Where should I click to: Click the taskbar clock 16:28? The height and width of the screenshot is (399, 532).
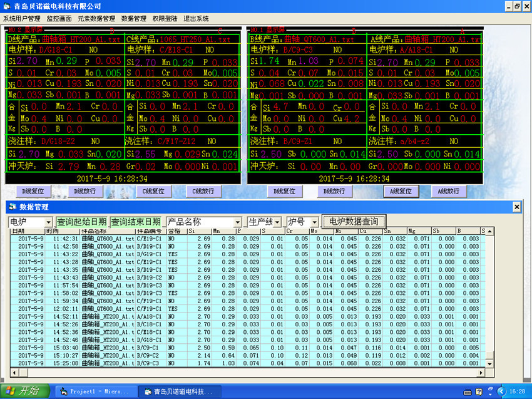517,391
